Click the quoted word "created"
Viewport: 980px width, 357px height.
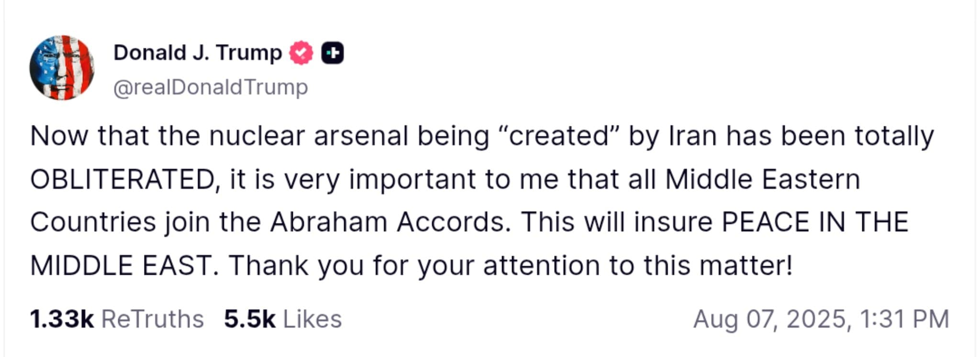click(x=558, y=136)
